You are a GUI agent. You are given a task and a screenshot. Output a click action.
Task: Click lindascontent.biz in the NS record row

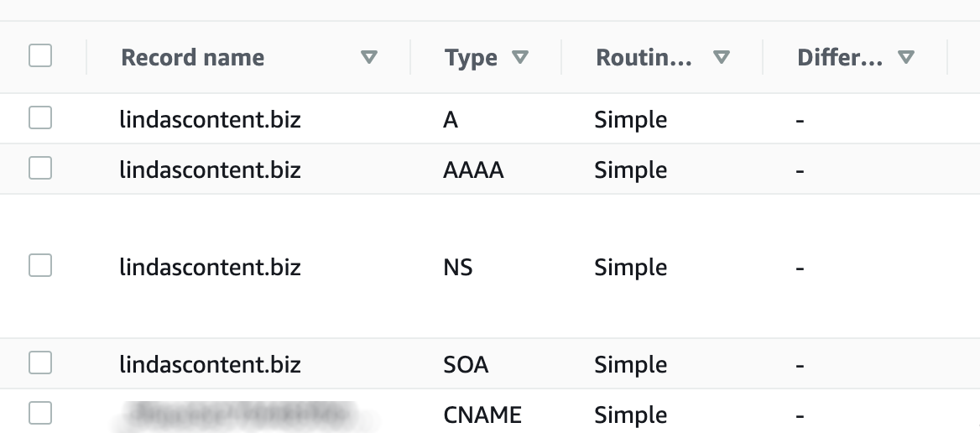pyautogui.click(x=210, y=268)
